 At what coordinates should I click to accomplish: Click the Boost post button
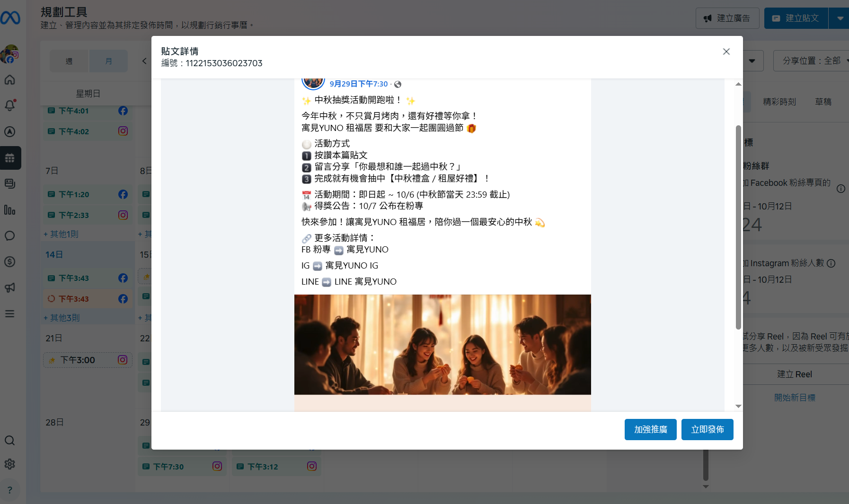coord(650,429)
